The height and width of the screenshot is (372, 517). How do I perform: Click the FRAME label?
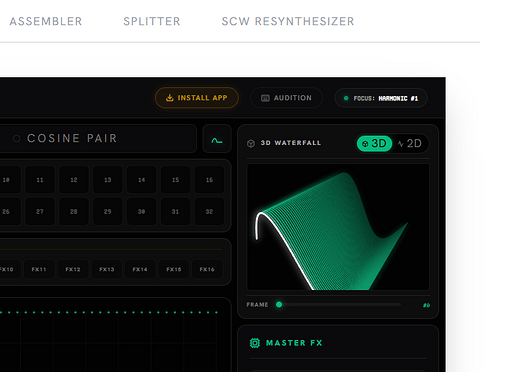257,305
